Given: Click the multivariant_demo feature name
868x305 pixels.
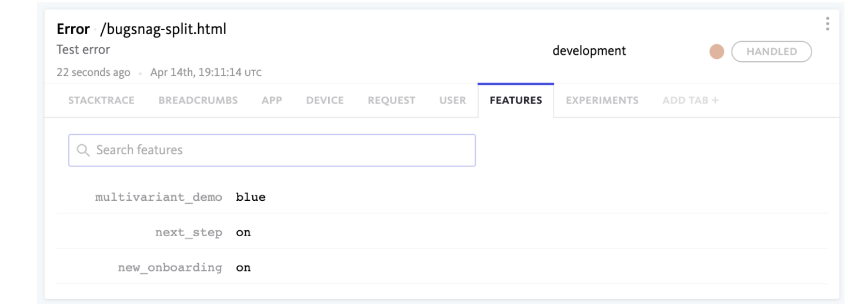Looking at the screenshot, I should tap(159, 197).
